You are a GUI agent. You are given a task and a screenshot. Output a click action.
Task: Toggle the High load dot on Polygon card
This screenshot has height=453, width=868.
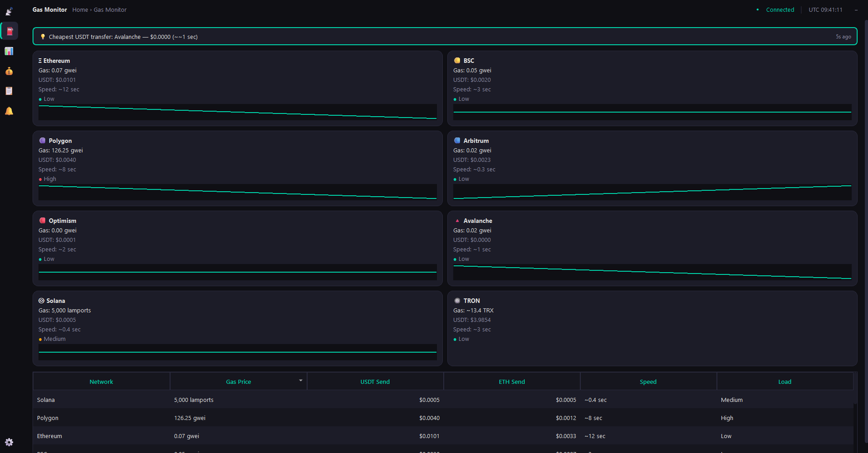[40, 179]
